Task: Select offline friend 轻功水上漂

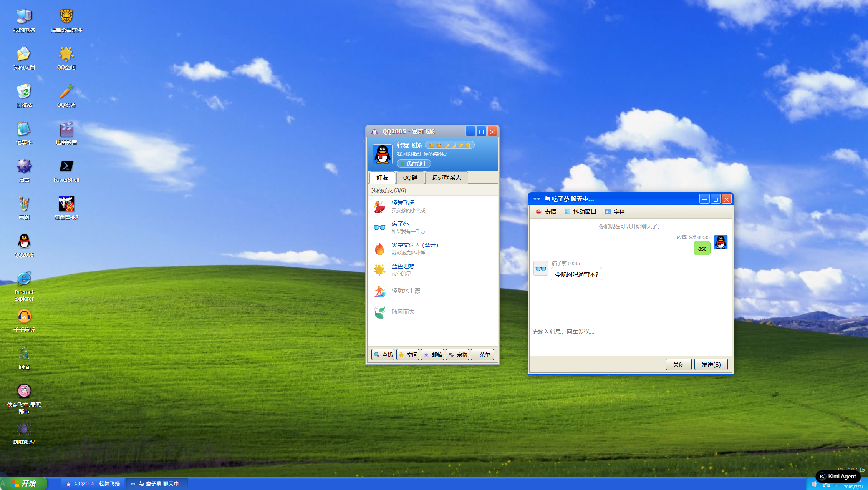Action: click(432, 291)
